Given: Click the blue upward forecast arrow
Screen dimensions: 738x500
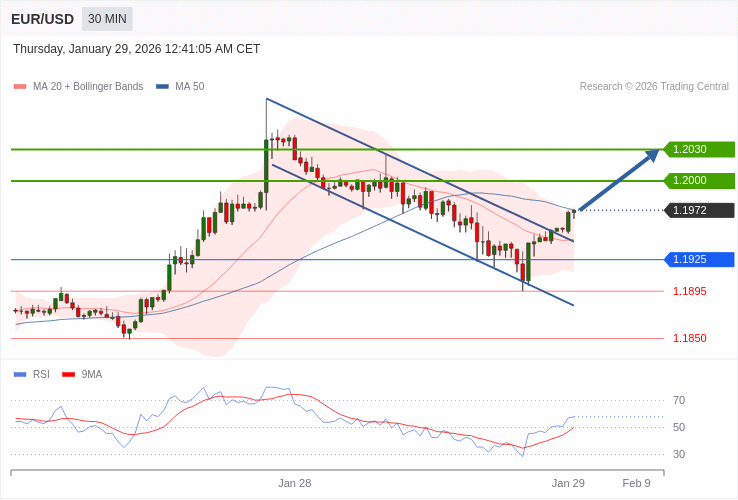Looking at the screenshot, I should click(x=619, y=180).
